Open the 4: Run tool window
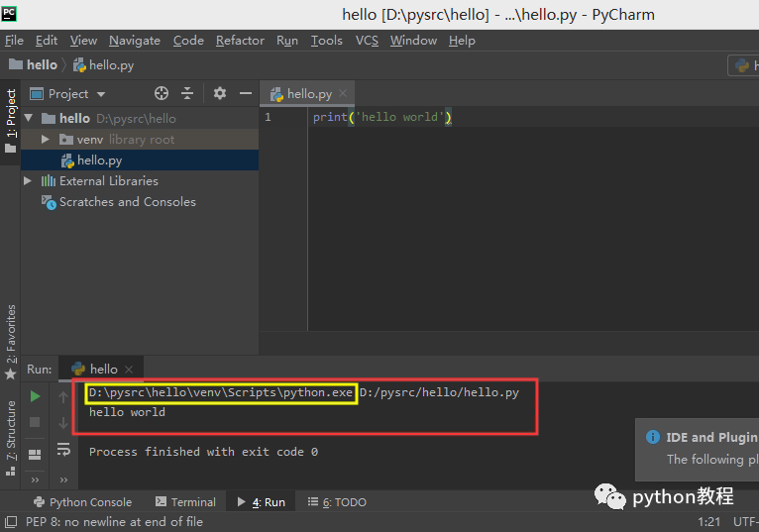 (x=261, y=502)
